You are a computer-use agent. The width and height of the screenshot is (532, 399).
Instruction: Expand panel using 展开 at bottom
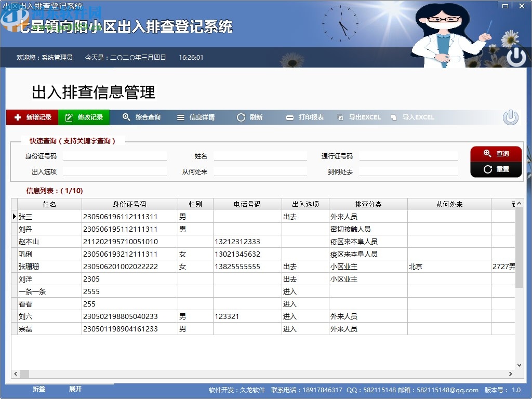75,389
